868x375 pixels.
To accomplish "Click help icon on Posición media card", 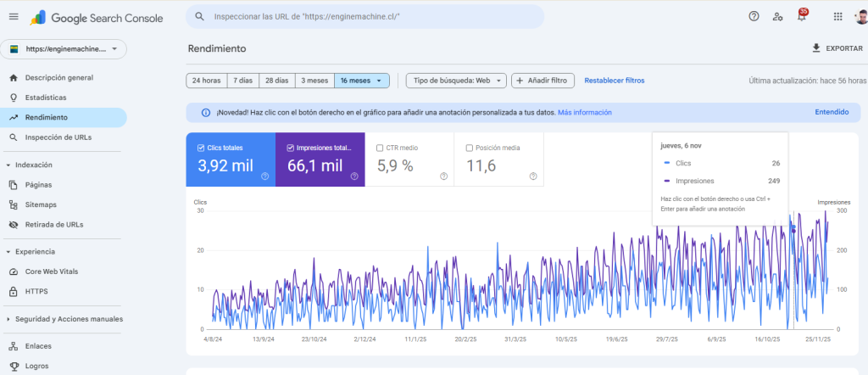I will (533, 176).
